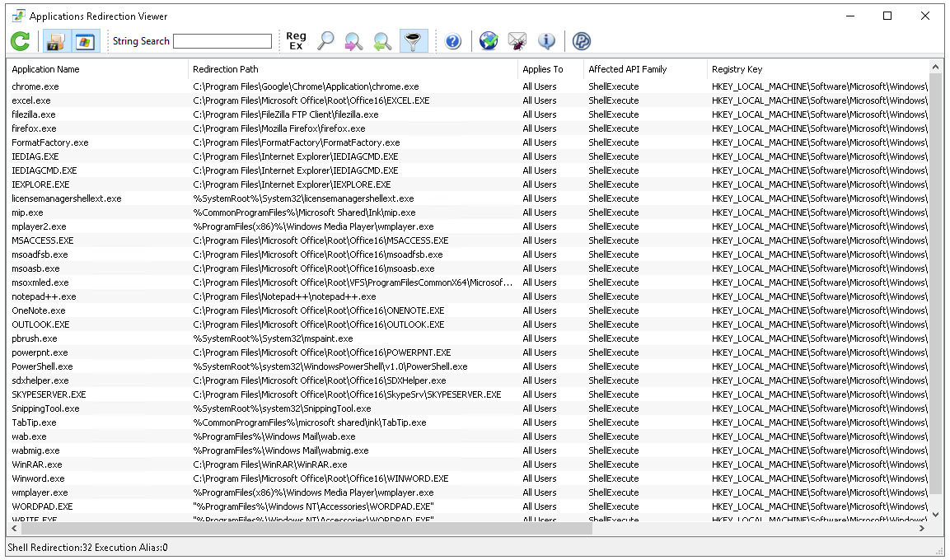Toggle the execution alias window icon
This screenshot has height=560, width=950.
point(86,41)
